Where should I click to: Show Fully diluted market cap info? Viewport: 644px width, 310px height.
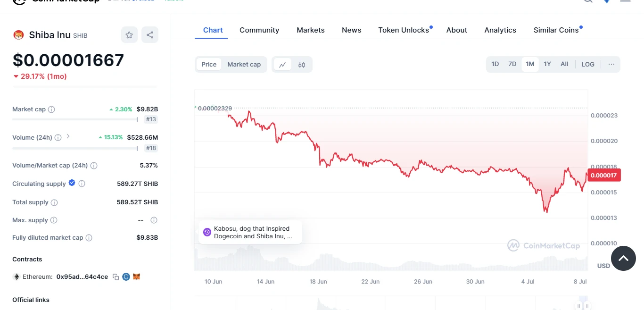tap(89, 238)
